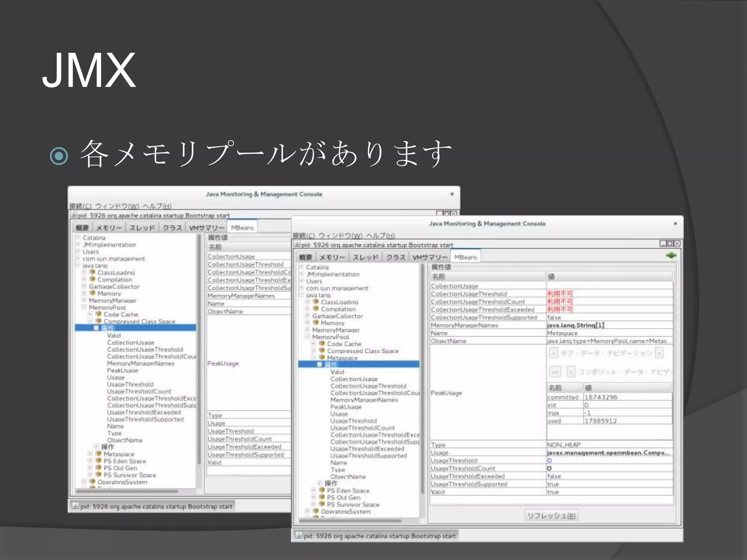This screenshot has width=747, height=560.
Task: Click PS Eden Space icon in back window
Action: [99, 461]
